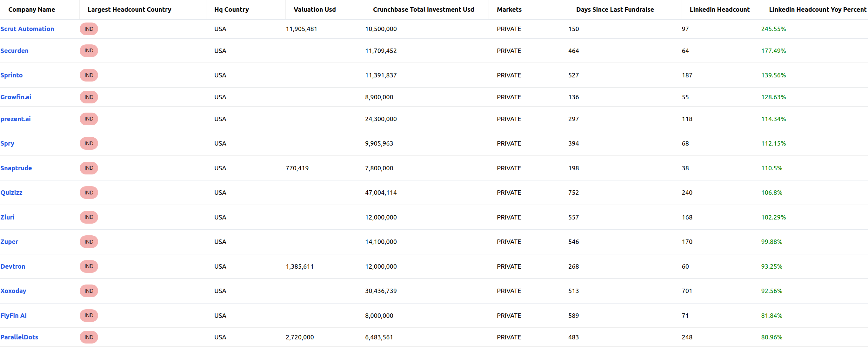
Task: Open ParallelDots company link
Action: tap(19, 337)
